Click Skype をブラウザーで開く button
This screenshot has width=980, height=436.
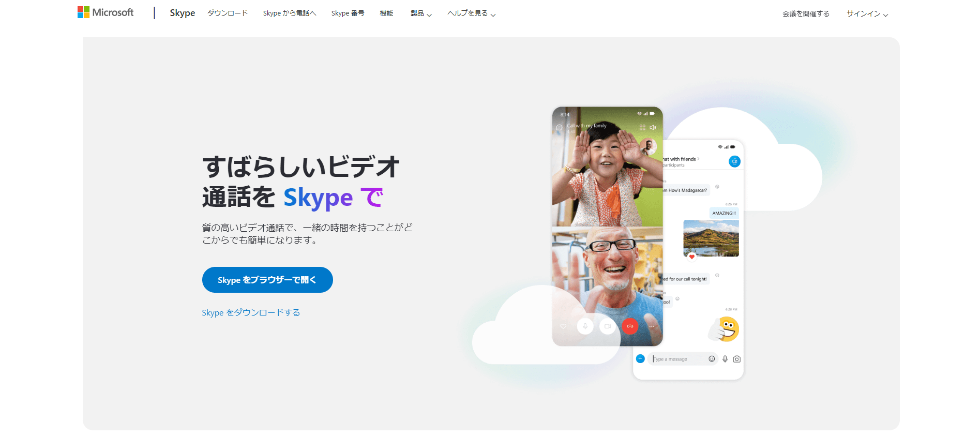click(x=267, y=280)
